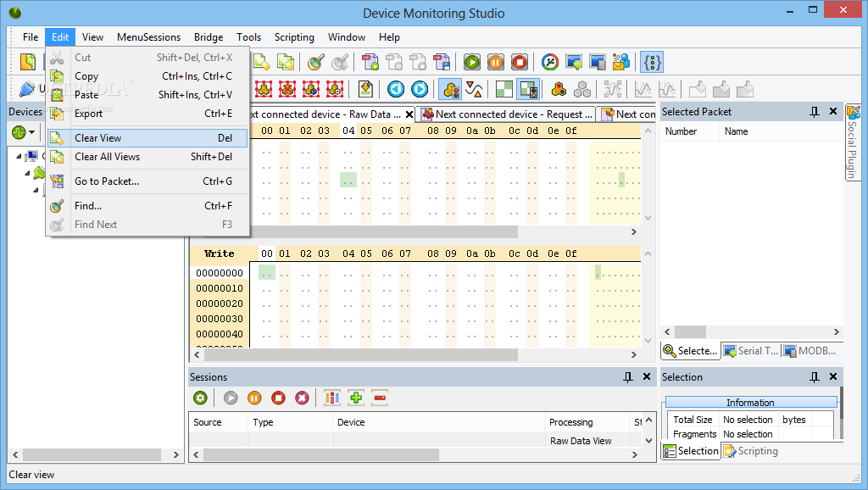Collapse the computer node in Devices tree

click(x=19, y=157)
